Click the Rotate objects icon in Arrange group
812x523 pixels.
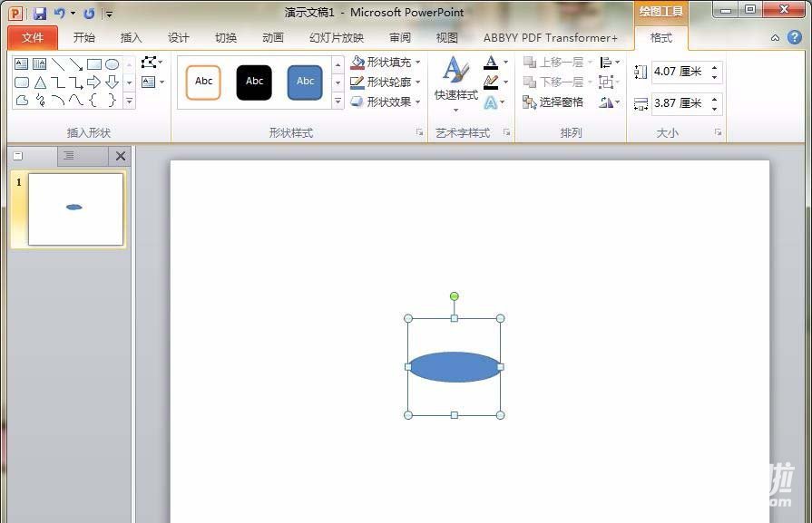pyautogui.click(x=607, y=102)
